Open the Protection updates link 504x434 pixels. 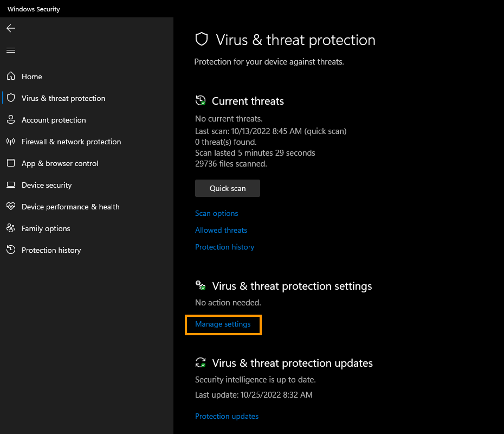point(227,416)
